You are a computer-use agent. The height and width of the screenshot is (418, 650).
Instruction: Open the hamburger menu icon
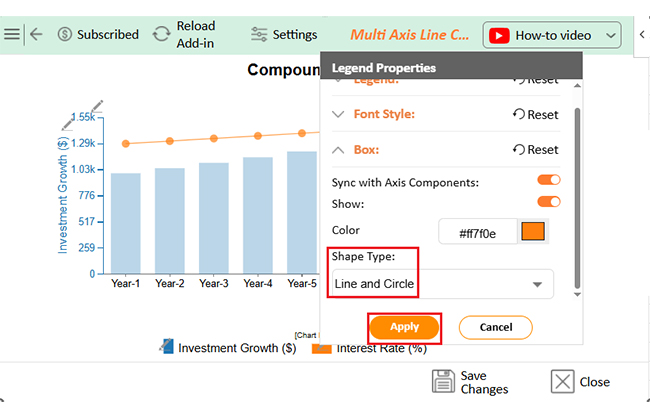[x=12, y=34]
